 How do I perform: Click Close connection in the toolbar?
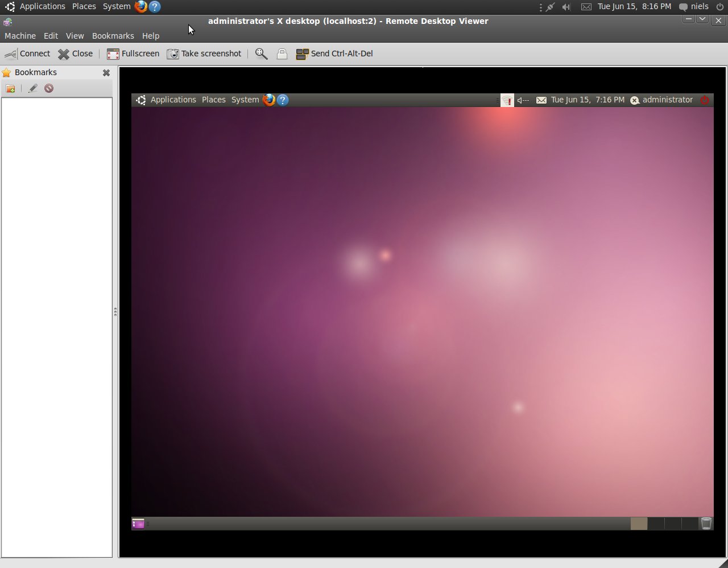click(x=75, y=53)
